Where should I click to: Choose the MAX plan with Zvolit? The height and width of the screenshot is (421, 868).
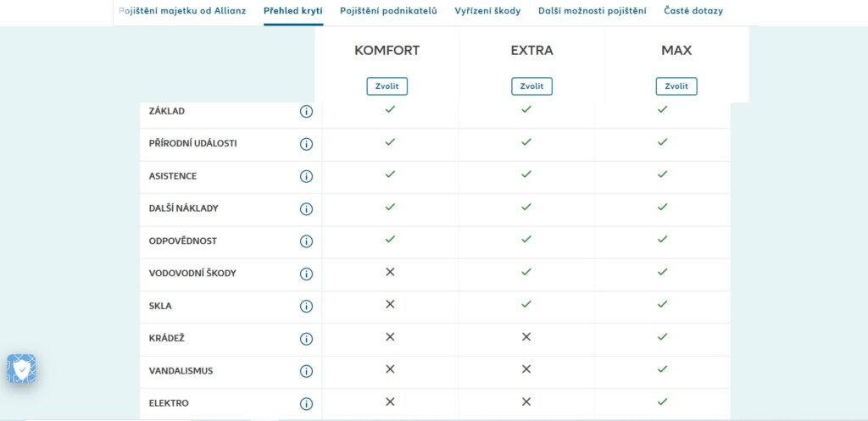coord(676,86)
